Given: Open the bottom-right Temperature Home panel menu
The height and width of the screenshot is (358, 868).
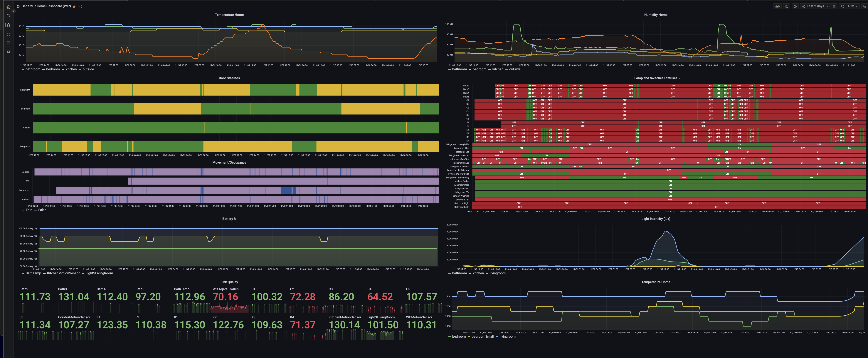Looking at the screenshot, I should pyautogui.click(x=656, y=282).
